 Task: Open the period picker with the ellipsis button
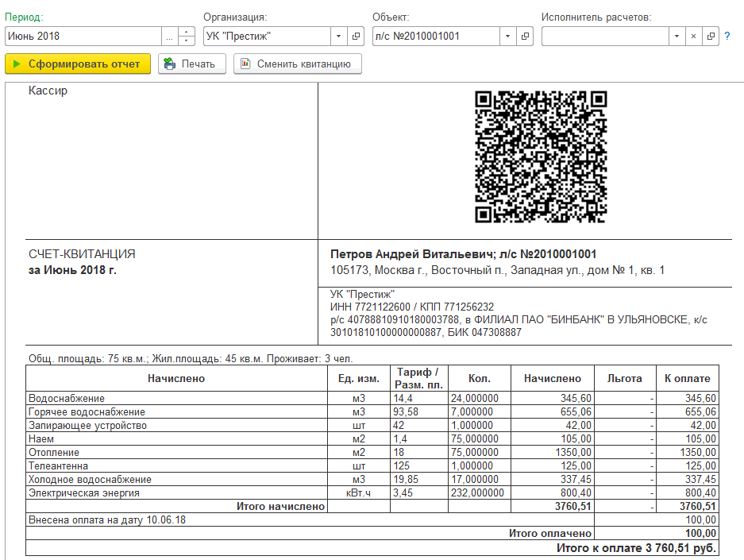169,36
